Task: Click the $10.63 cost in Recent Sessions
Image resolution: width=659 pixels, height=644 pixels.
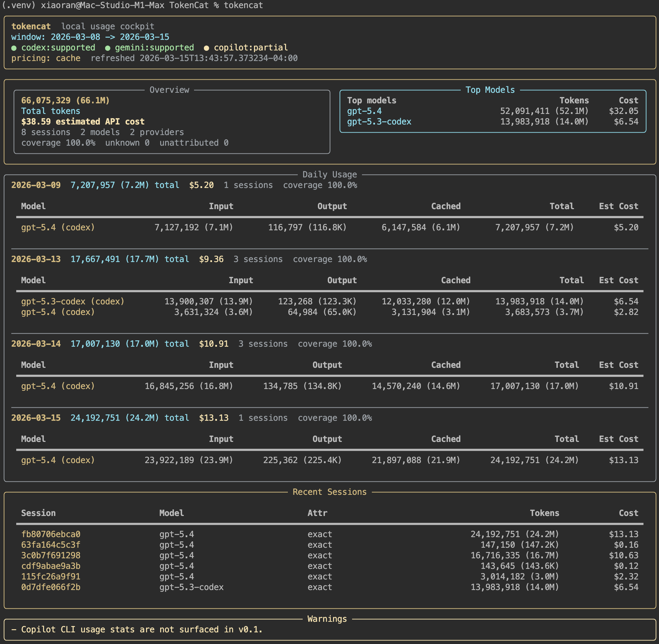Action: 624,555
